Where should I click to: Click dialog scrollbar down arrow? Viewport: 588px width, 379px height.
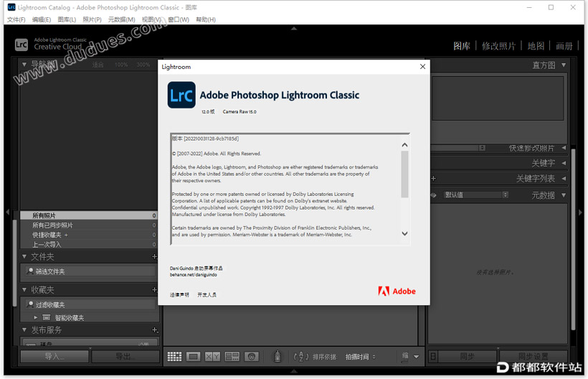click(404, 233)
